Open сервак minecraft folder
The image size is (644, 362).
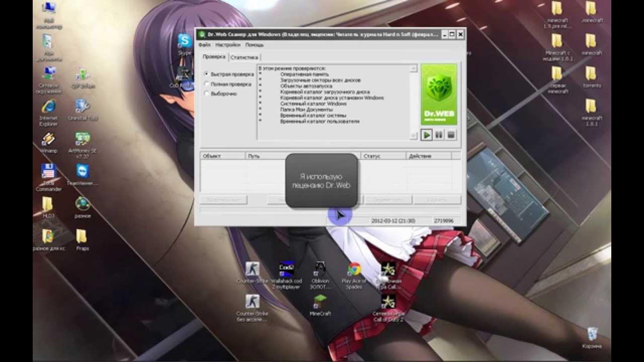(557, 80)
